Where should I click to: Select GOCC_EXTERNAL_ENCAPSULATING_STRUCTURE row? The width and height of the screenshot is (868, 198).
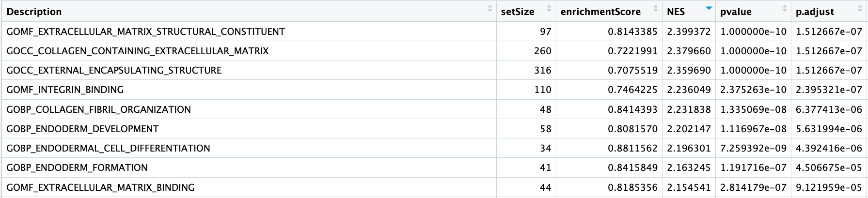[434, 70]
